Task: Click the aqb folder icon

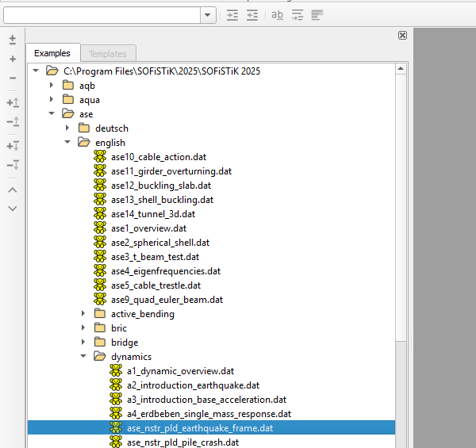Action: (68, 85)
